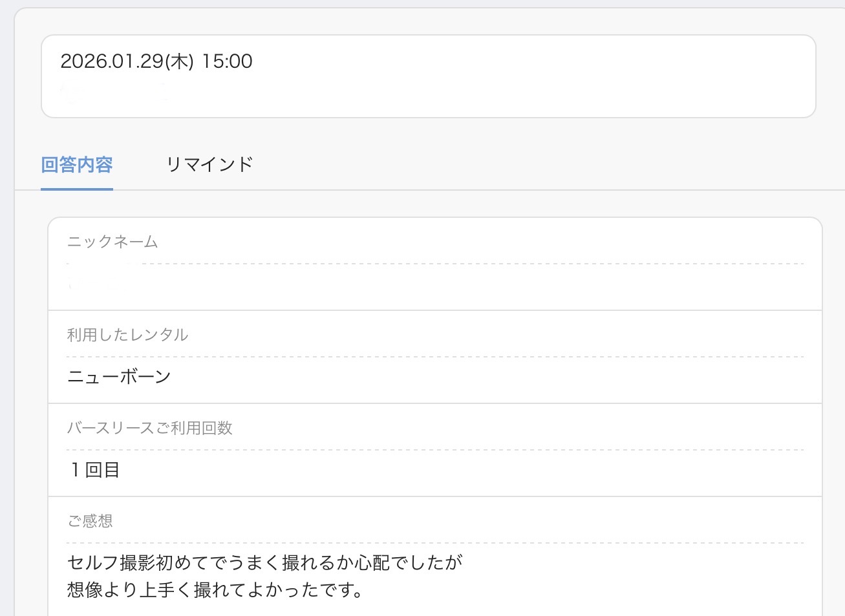Click the 2026.01.29 date text

[111, 61]
